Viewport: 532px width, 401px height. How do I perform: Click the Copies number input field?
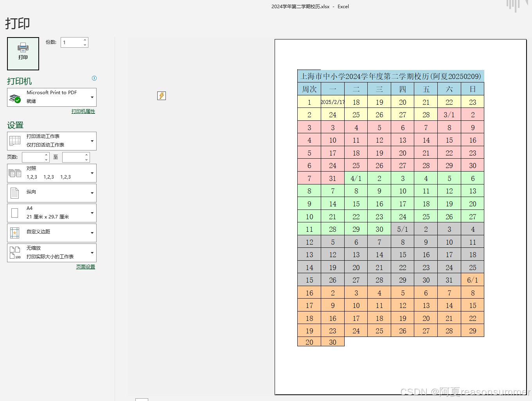72,42
